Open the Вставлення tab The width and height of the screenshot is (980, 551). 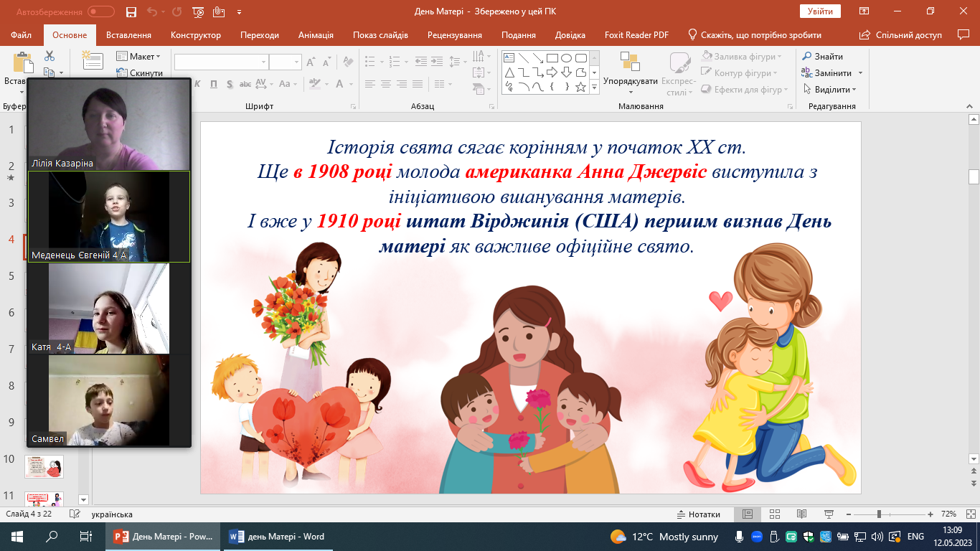click(x=128, y=35)
